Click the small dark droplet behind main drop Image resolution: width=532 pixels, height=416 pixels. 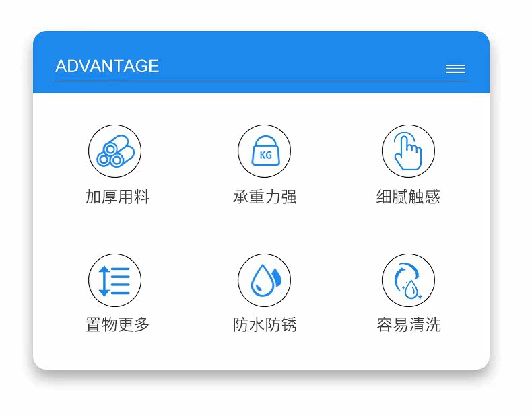tap(277, 276)
